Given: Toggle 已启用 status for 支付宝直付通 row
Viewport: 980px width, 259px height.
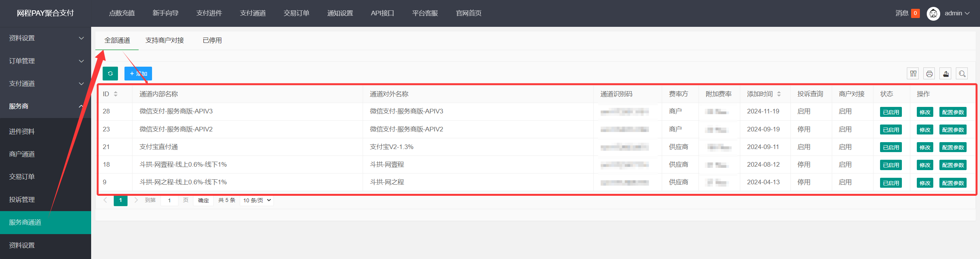Looking at the screenshot, I should click(890, 148).
